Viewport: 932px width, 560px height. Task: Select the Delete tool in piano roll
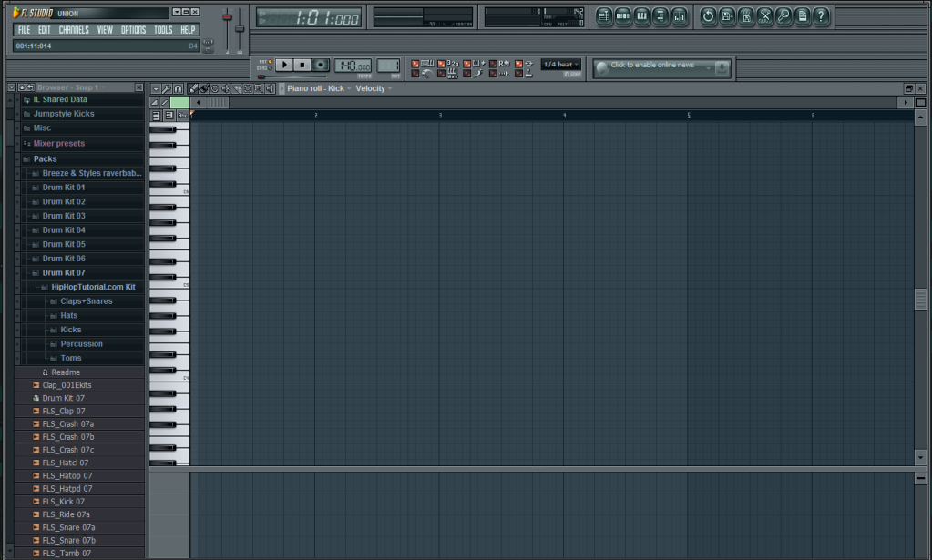(215, 88)
